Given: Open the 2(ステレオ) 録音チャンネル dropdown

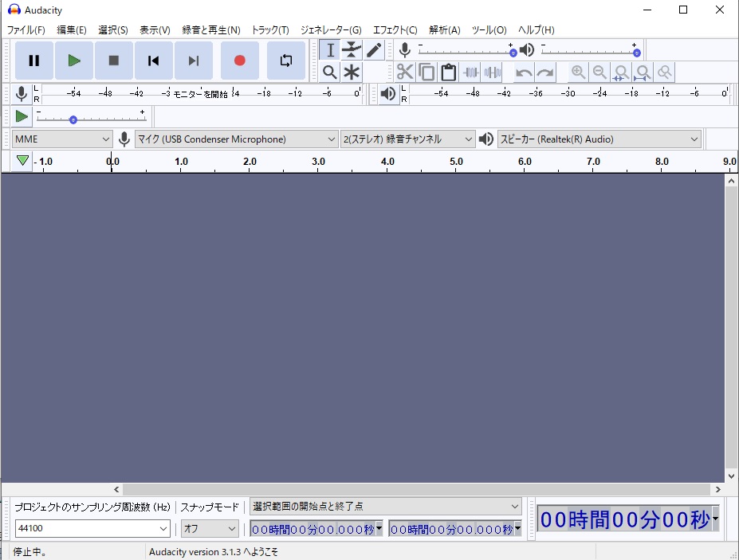Looking at the screenshot, I should pos(407,139).
